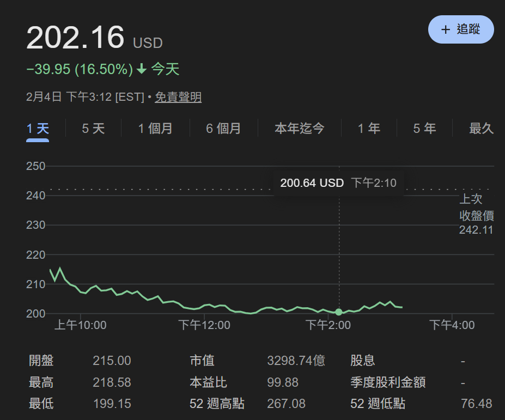Click the 追蹤 follow button
Image resolution: width=505 pixels, height=420 pixels.
pyautogui.click(x=461, y=29)
